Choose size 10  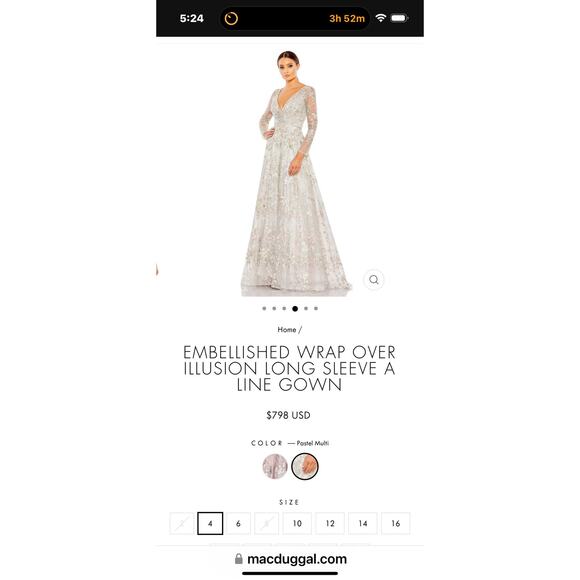(297, 523)
